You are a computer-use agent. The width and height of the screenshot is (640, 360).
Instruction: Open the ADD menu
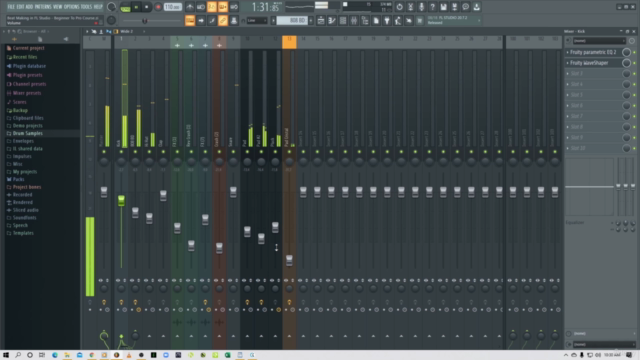pos(29,7)
